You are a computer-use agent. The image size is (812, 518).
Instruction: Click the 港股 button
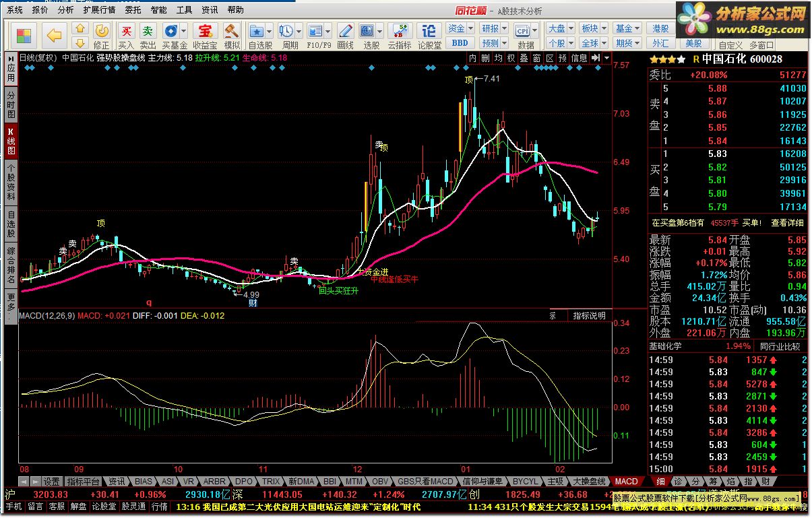click(x=660, y=28)
